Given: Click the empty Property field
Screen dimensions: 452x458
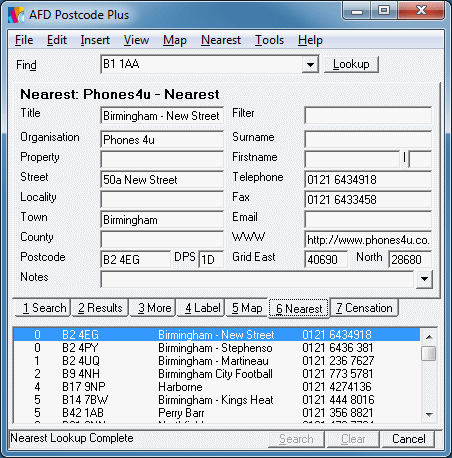Looking at the screenshot, I should (162, 160).
